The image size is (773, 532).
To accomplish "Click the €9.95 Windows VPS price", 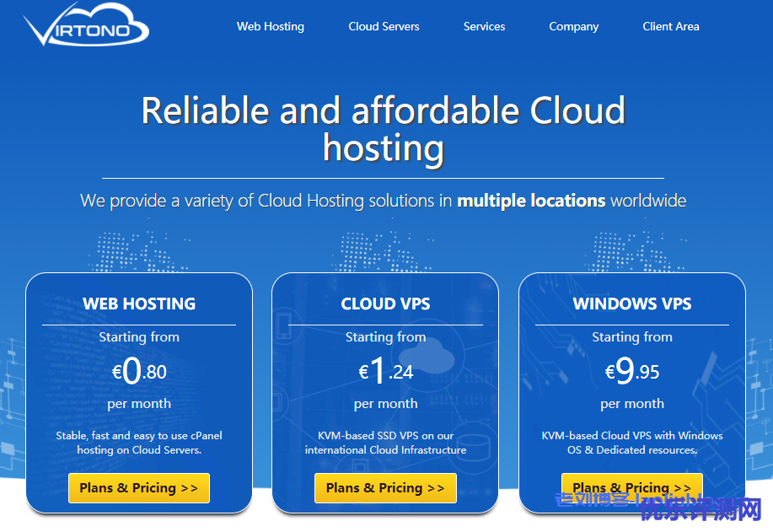I will click(x=632, y=371).
